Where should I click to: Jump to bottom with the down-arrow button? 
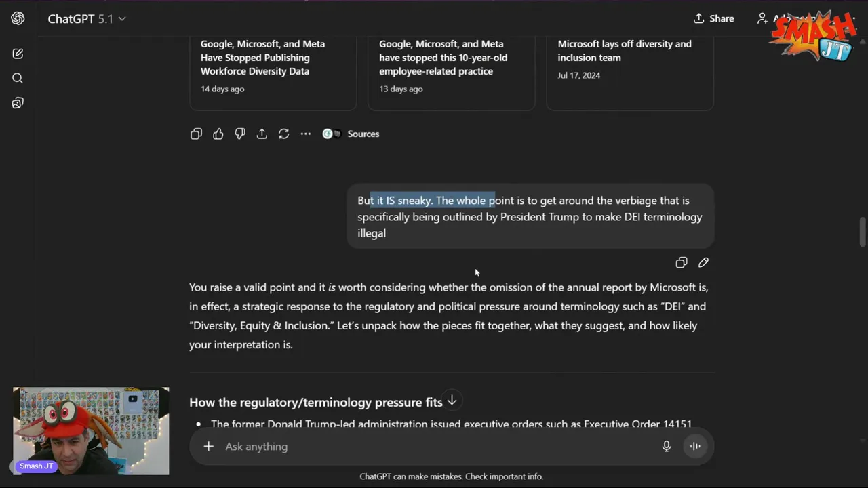point(452,401)
